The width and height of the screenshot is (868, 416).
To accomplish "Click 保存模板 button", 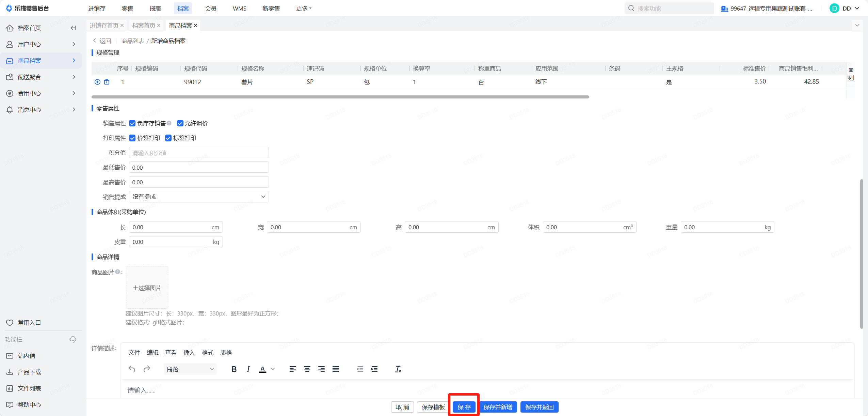I will (x=433, y=407).
